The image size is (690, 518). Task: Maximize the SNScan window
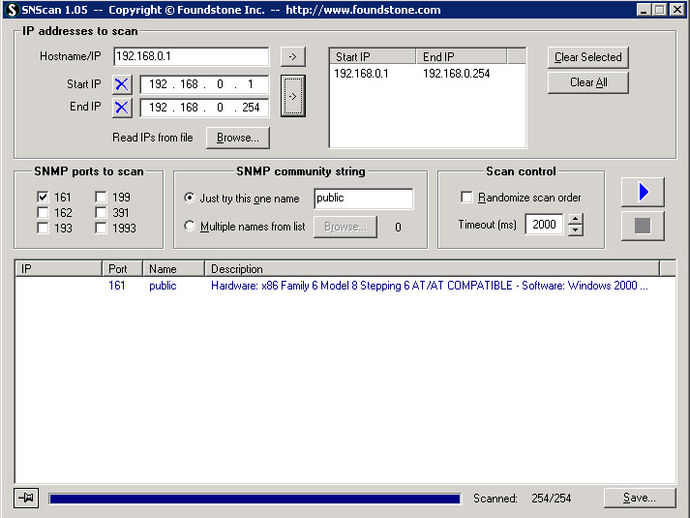pos(660,10)
